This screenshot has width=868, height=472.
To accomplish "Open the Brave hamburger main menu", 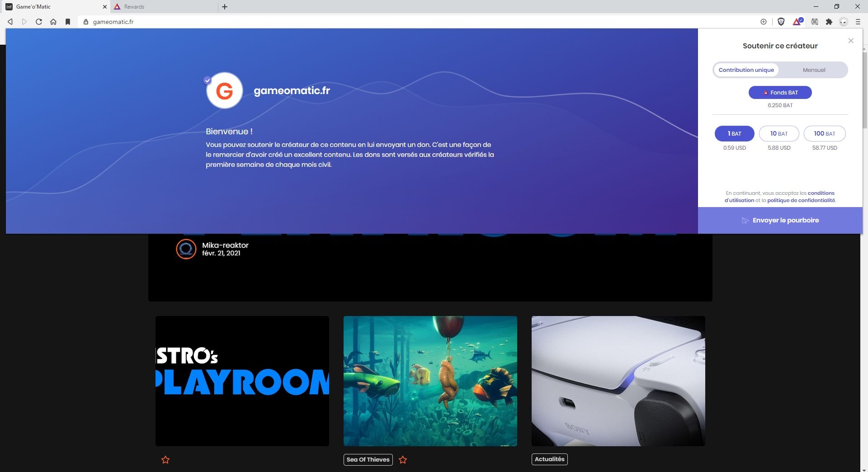I will coord(858,22).
